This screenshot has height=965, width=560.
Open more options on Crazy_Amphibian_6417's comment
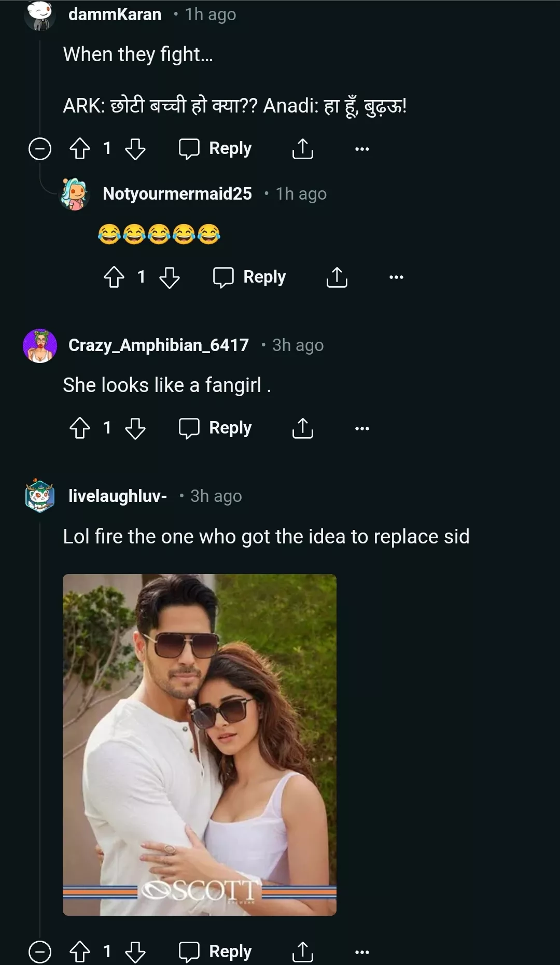[362, 428]
